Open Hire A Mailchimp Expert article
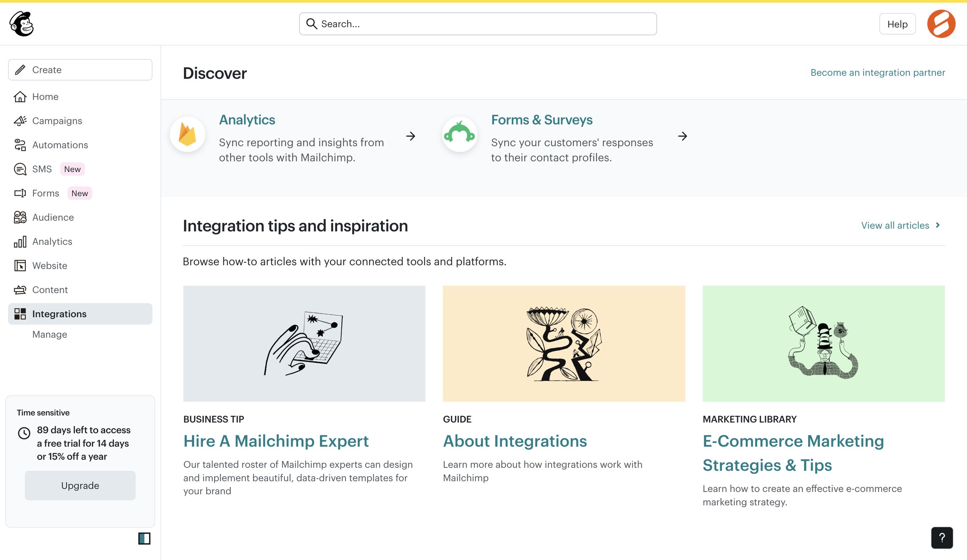 pyautogui.click(x=276, y=441)
